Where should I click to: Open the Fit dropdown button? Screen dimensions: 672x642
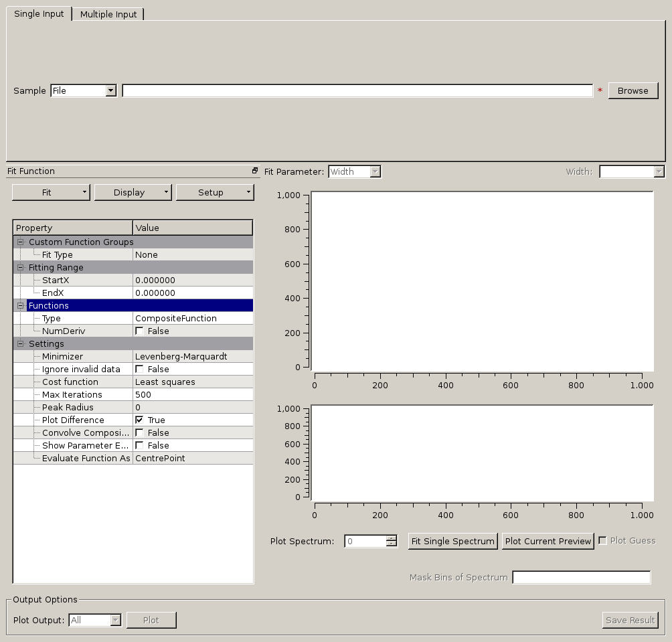[51, 192]
